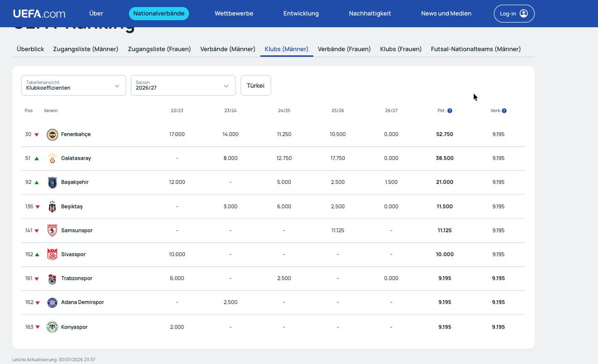Open the Wettbewerbe navigation menu
This screenshot has width=598, height=364.
click(234, 13)
